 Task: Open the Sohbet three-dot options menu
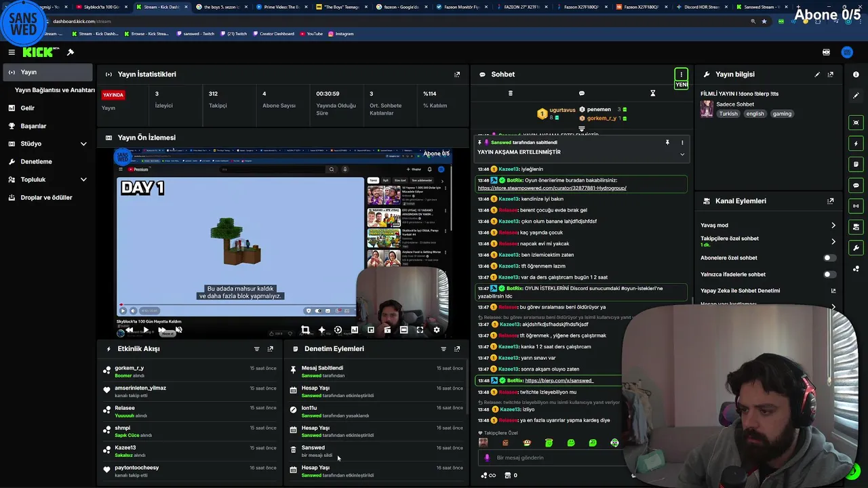682,75
